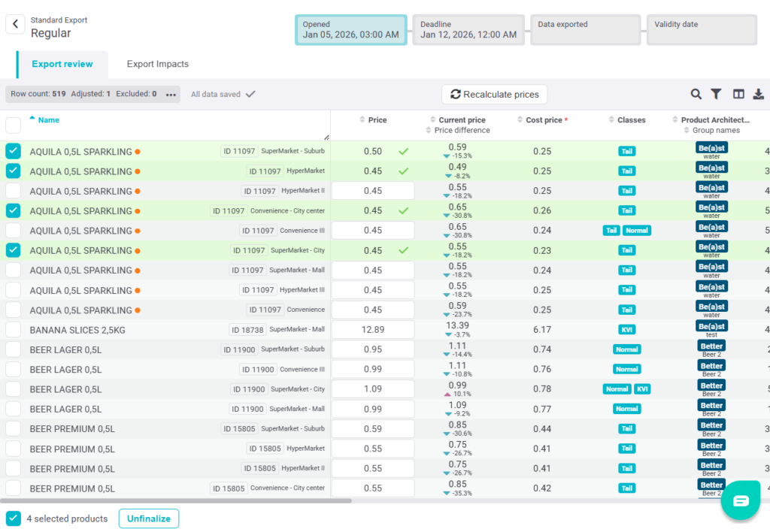Click green checkmark for SuperMarket - Suburb price
Image resolution: width=770 pixels, height=532 pixels.
[404, 152]
